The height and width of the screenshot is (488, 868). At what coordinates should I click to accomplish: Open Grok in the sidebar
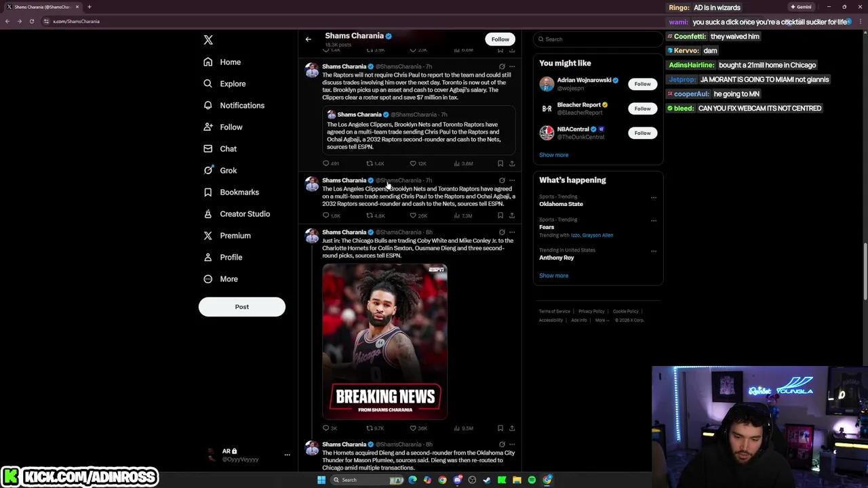point(220,170)
